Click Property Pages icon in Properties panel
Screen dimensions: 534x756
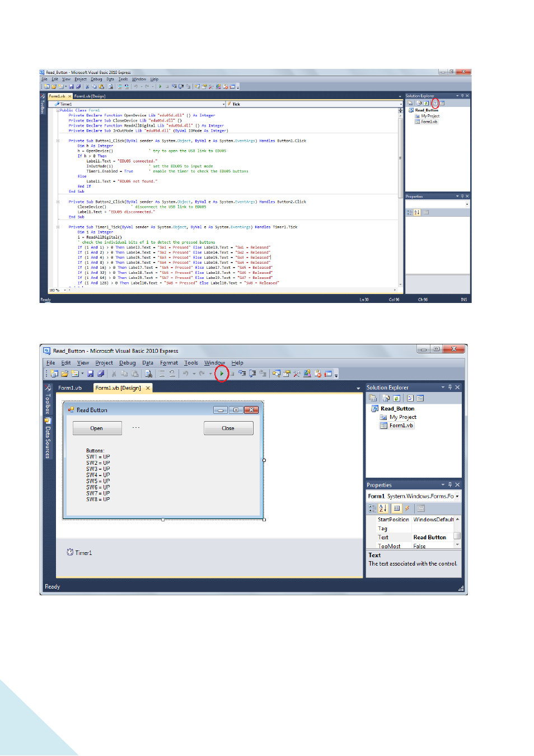421,508
